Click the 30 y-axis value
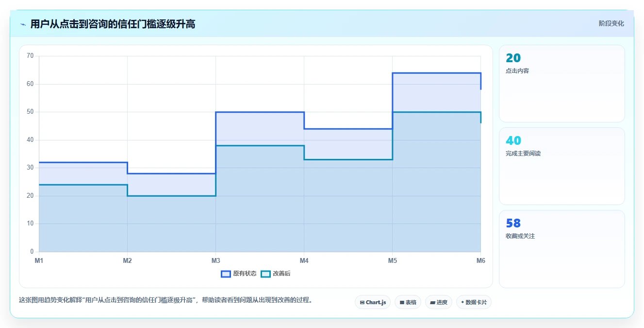The width and height of the screenshot is (644, 328). click(30, 168)
